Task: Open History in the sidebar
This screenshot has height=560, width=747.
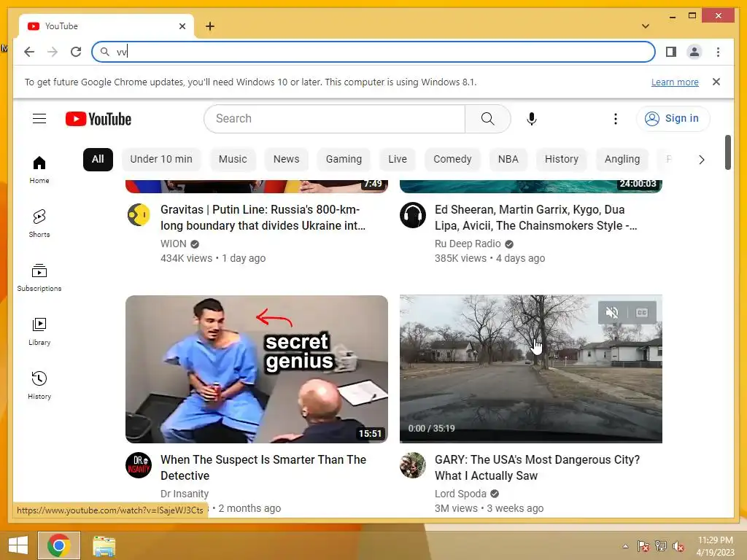Action: [39, 385]
